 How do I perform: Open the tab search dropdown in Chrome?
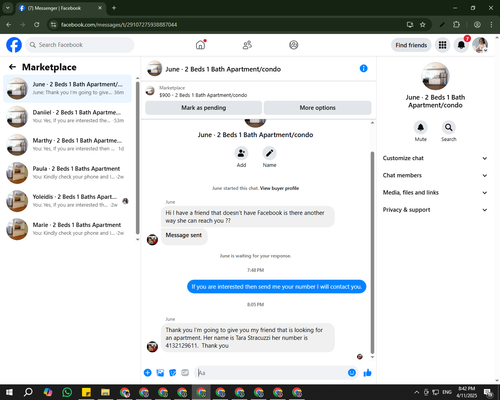click(8, 8)
